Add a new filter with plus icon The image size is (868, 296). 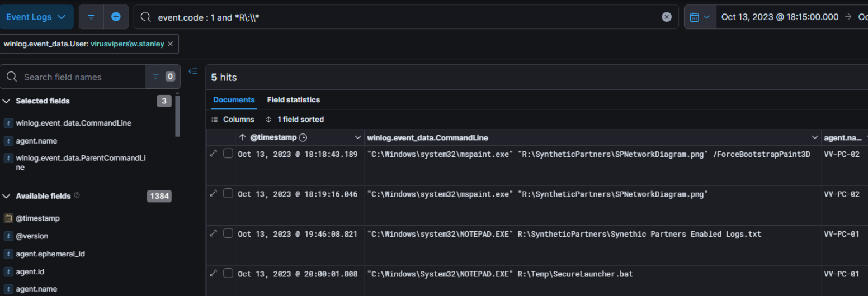point(116,17)
